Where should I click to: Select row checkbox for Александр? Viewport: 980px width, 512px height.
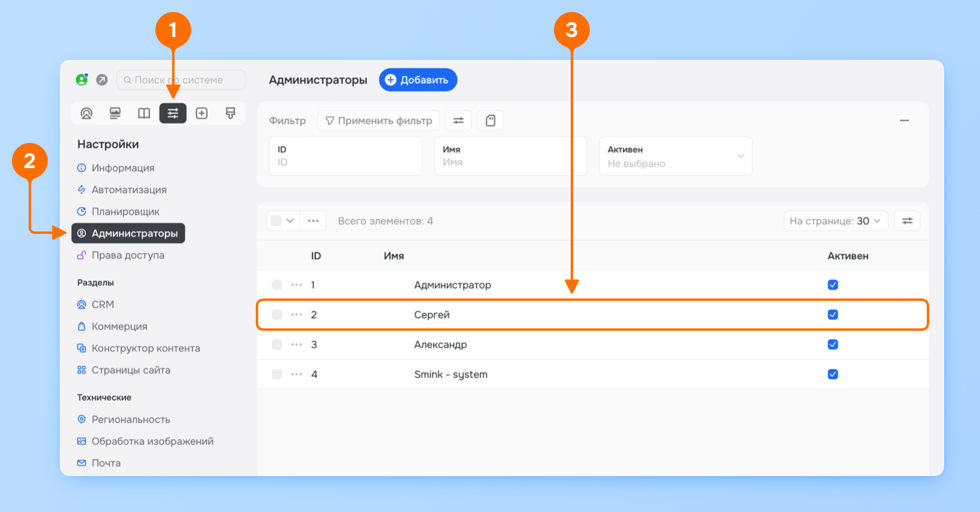pos(277,345)
